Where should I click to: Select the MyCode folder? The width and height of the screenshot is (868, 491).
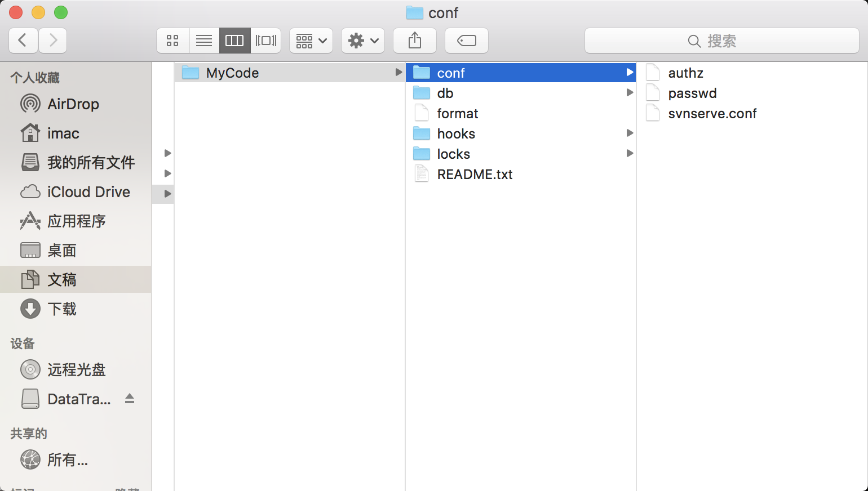point(290,73)
